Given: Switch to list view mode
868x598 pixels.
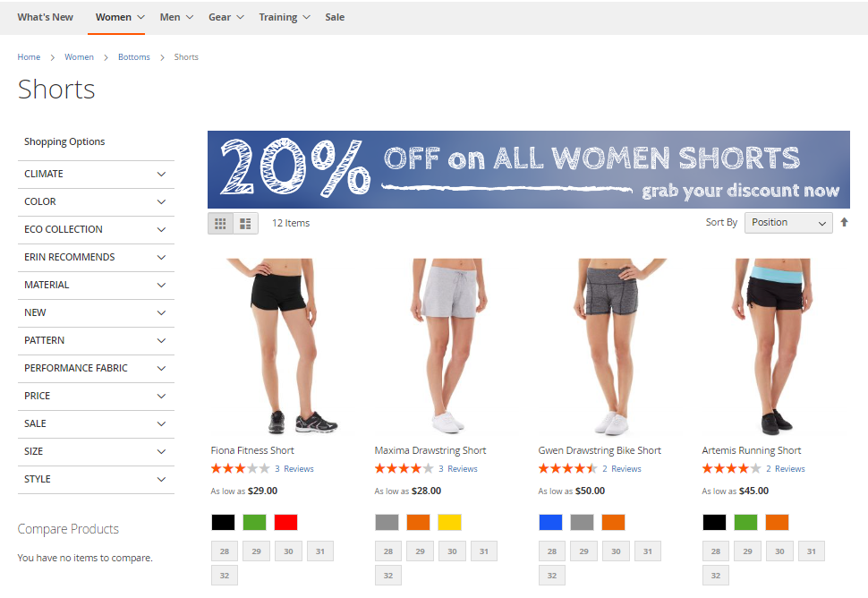Looking at the screenshot, I should (x=245, y=223).
